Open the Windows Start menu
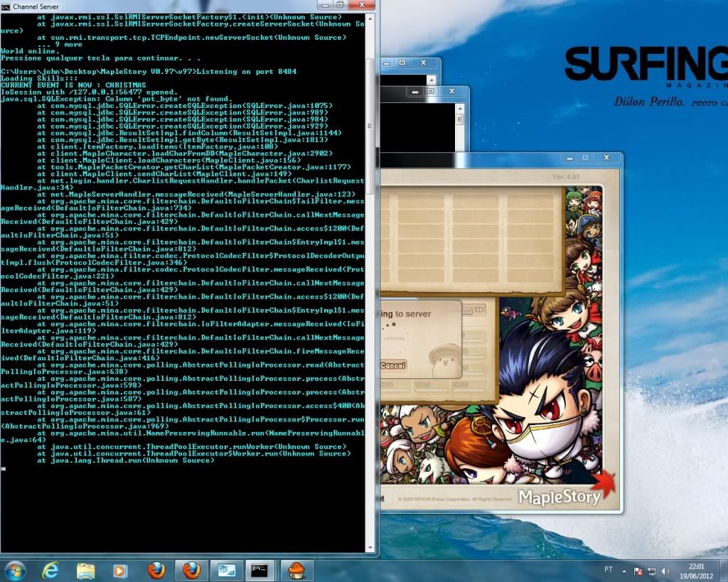 click(x=15, y=570)
